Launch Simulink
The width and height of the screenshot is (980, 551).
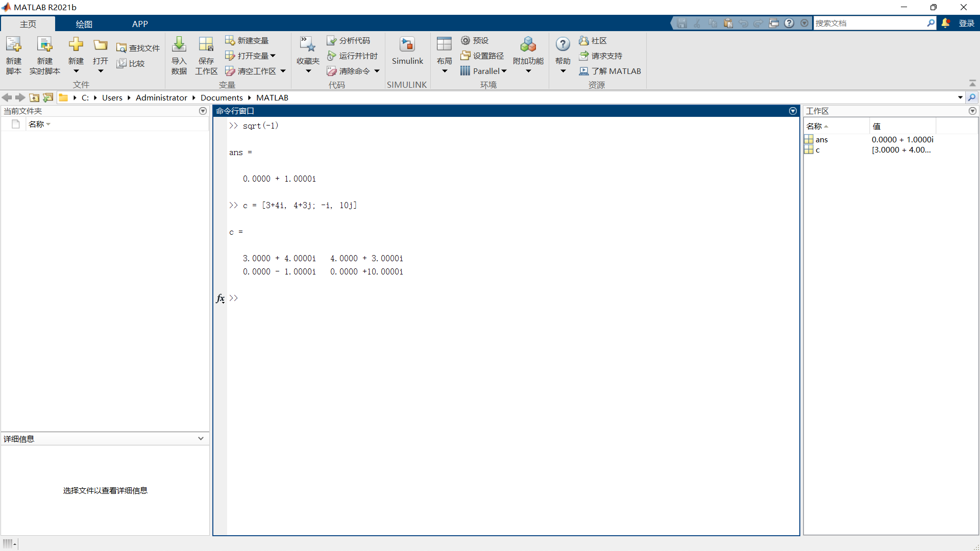(x=407, y=51)
